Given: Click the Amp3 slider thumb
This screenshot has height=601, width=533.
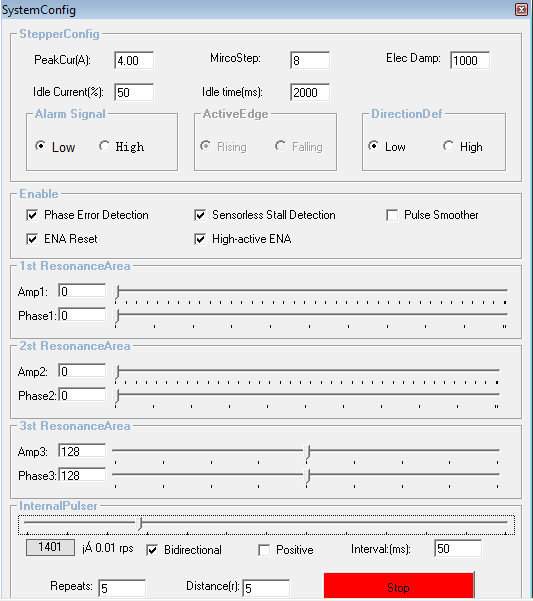Looking at the screenshot, I should tap(307, 452).
